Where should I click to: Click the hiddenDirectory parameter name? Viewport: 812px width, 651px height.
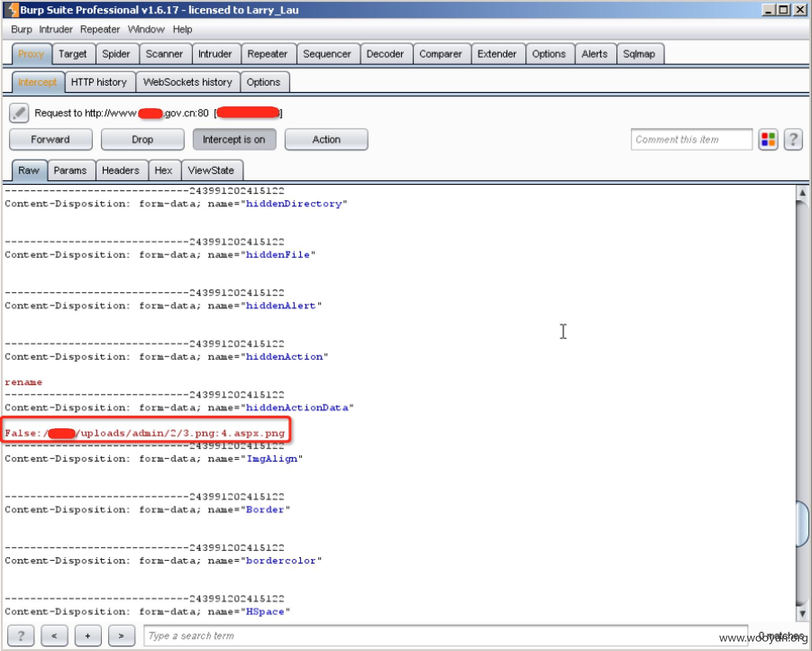[x=294, y=204]
